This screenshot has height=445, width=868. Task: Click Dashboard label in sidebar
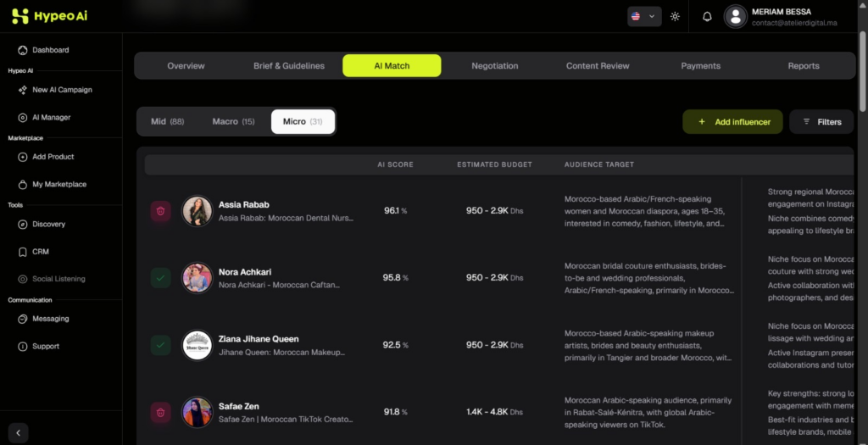click(x=50, y=50)
